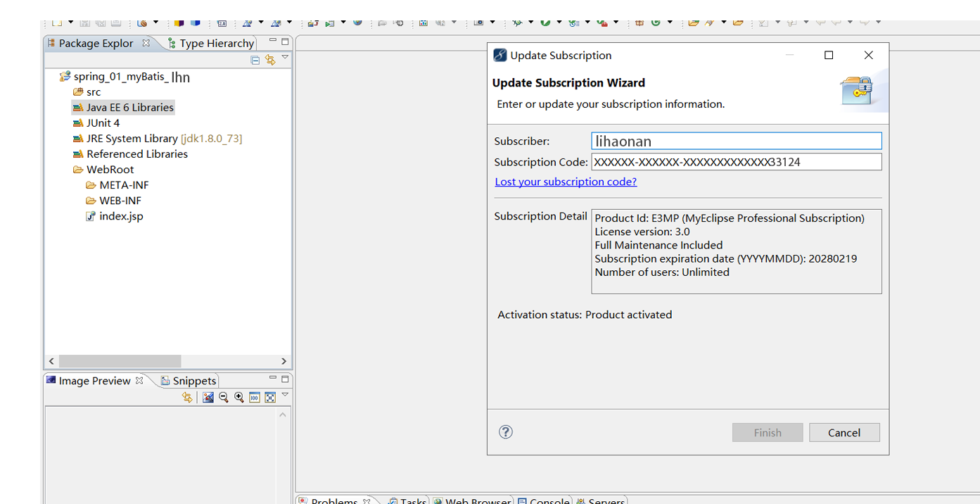Switch to the Type Hierarchy tab
The image size is (980, 504).
coord(210,44)
